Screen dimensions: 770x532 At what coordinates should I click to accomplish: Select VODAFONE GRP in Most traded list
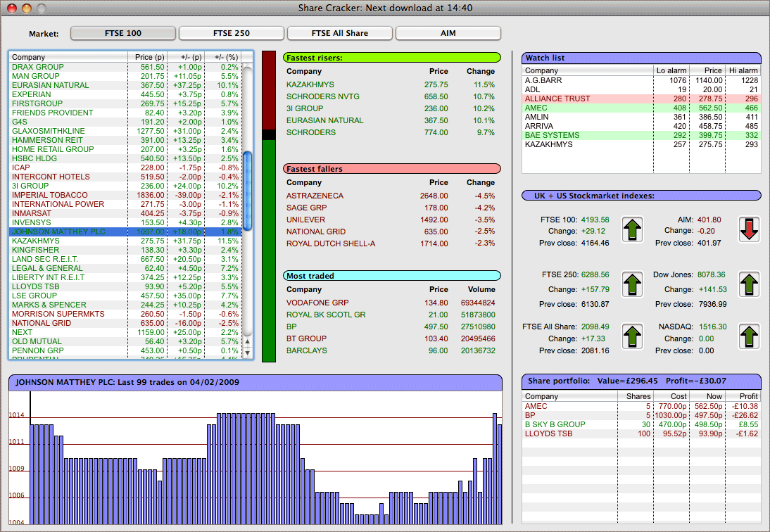317,303
